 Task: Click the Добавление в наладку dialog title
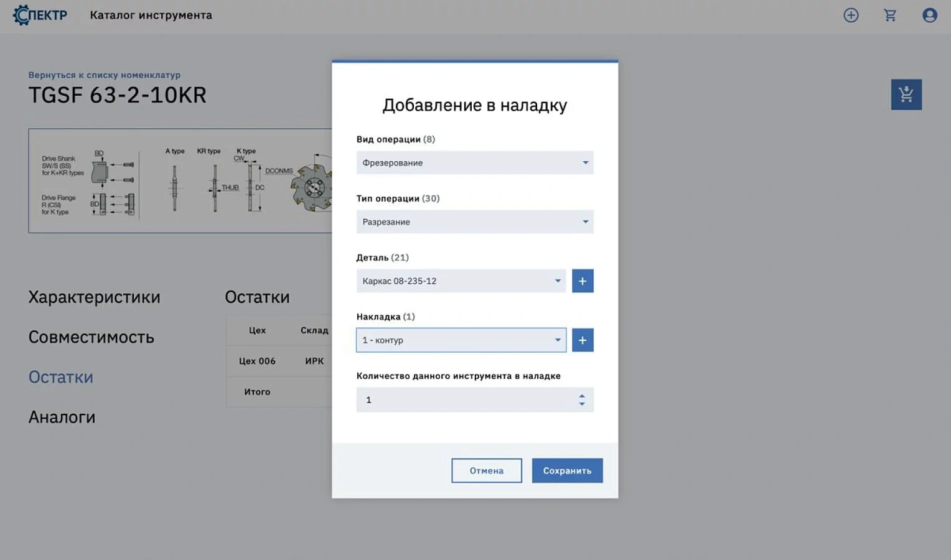[475, 105]
